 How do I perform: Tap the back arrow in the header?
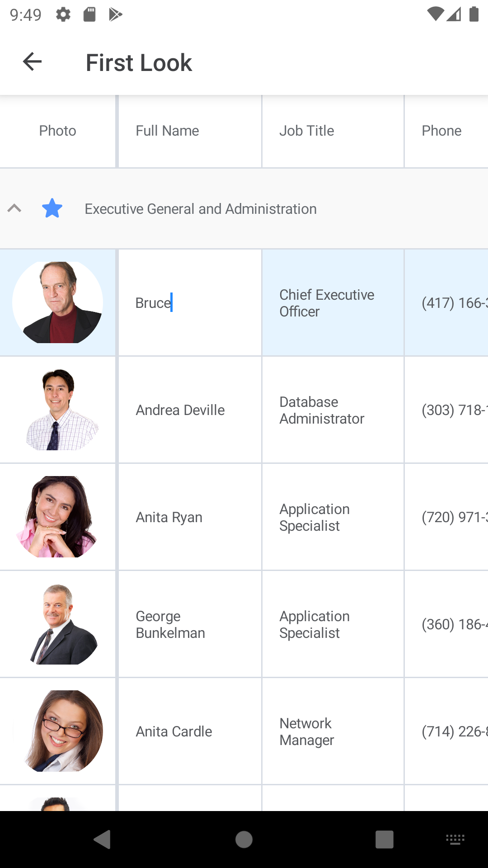[32, 62]
